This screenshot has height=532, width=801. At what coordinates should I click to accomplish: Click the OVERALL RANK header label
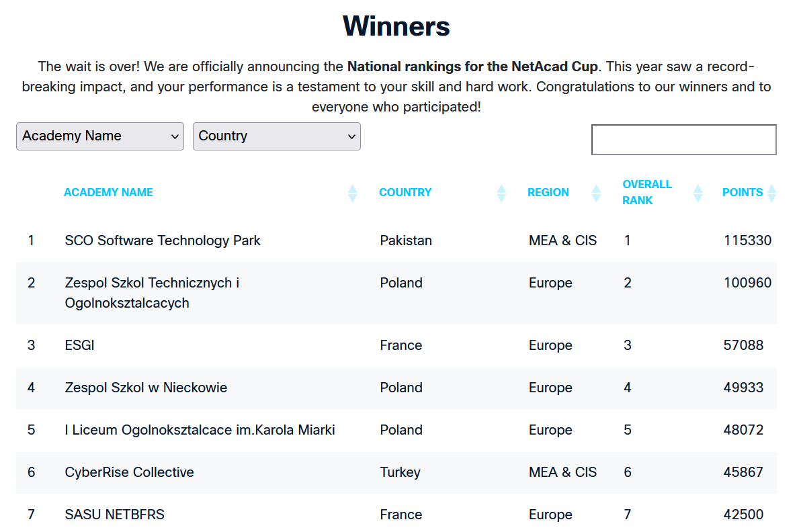[647, 193]
